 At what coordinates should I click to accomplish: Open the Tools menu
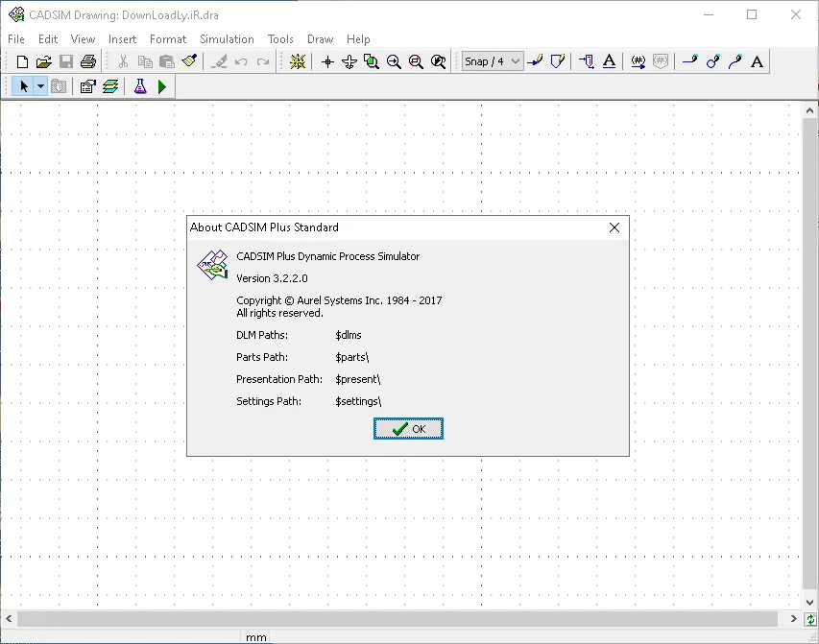tap(280, 39)
